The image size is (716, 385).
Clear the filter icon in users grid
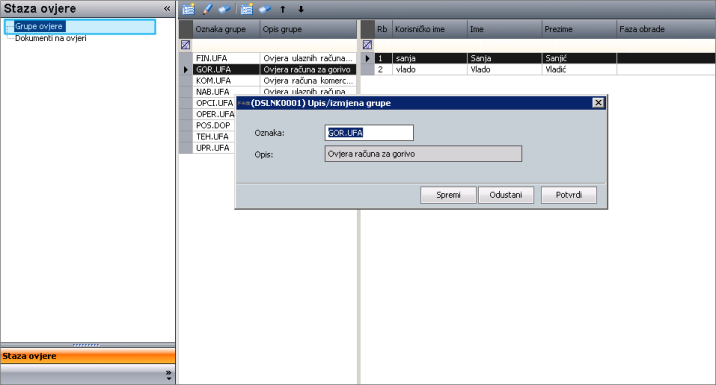tap(367, 45)
